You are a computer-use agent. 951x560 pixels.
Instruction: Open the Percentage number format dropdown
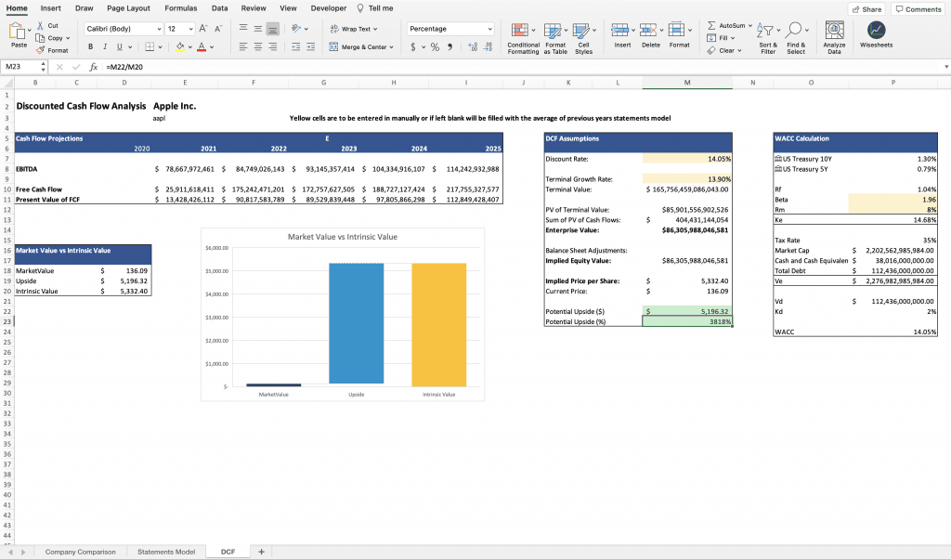pos(450,29)
